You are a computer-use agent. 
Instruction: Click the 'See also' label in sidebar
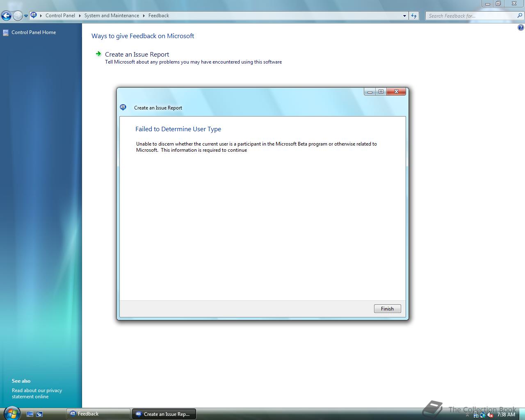click(21, 381)
